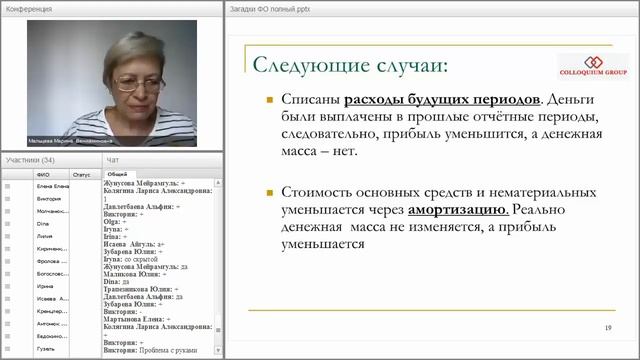
Task: Click the status icon beside Елена Елена
Action: tap(7, 186)
